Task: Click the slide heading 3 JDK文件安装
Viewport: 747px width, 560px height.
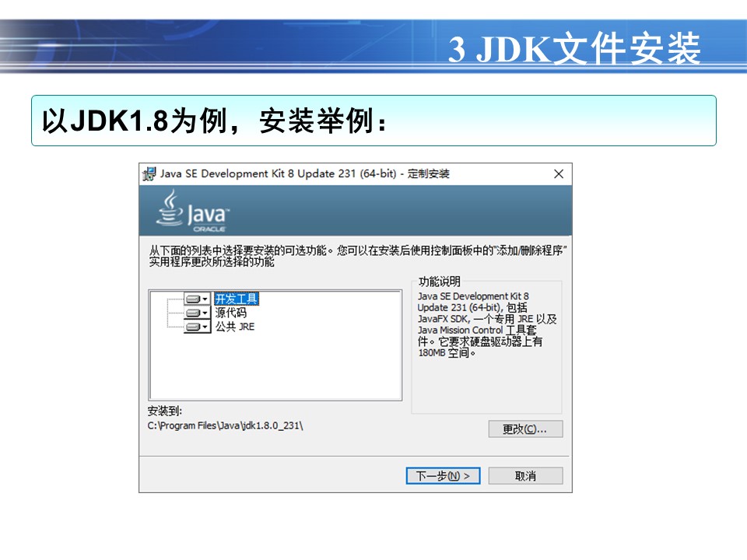Action: pos(574,48)
